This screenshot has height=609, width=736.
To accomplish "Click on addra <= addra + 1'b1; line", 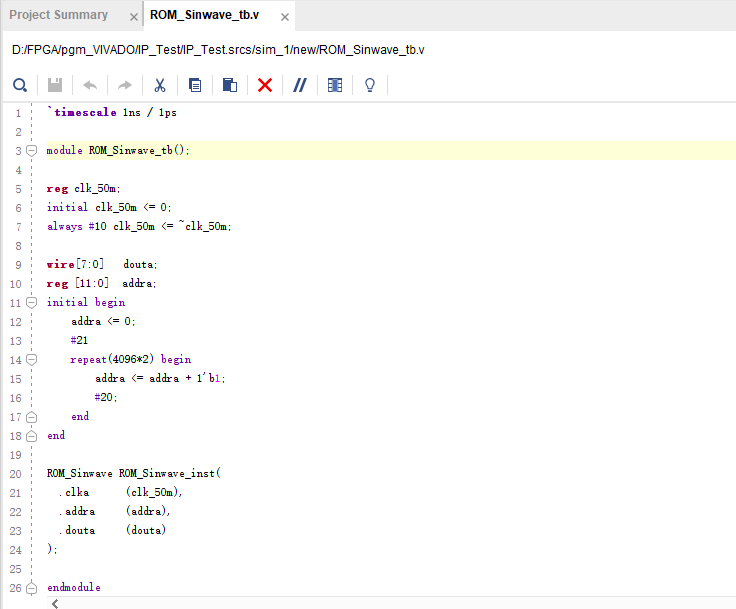I will (161, 378).
